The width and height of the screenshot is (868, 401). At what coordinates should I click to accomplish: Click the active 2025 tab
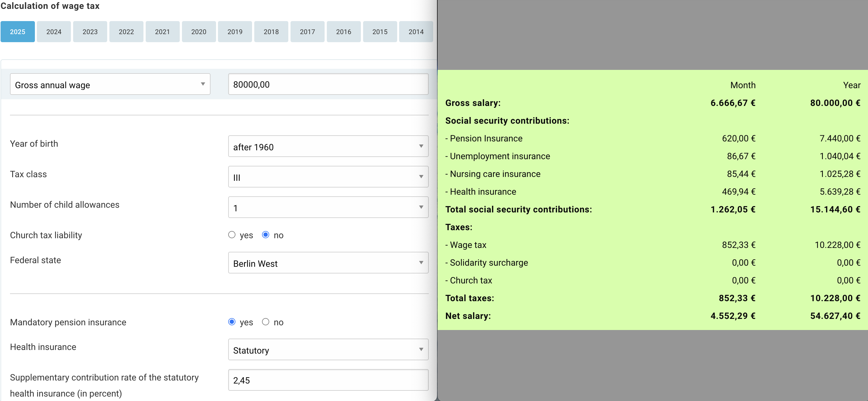[x=17, y=32]
